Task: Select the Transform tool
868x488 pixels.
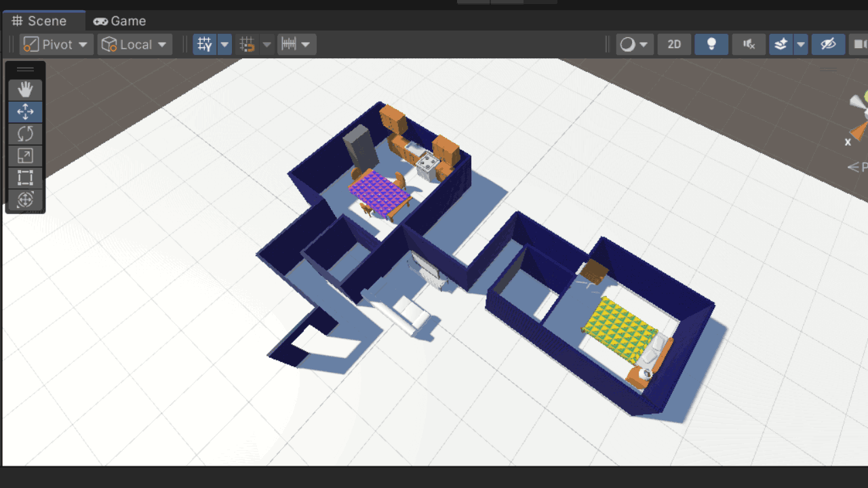Action: [x=25, y=199]
